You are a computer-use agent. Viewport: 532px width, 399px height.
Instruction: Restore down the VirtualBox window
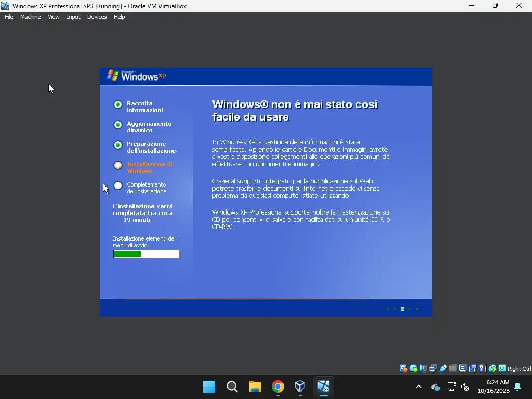coord(495,6)
